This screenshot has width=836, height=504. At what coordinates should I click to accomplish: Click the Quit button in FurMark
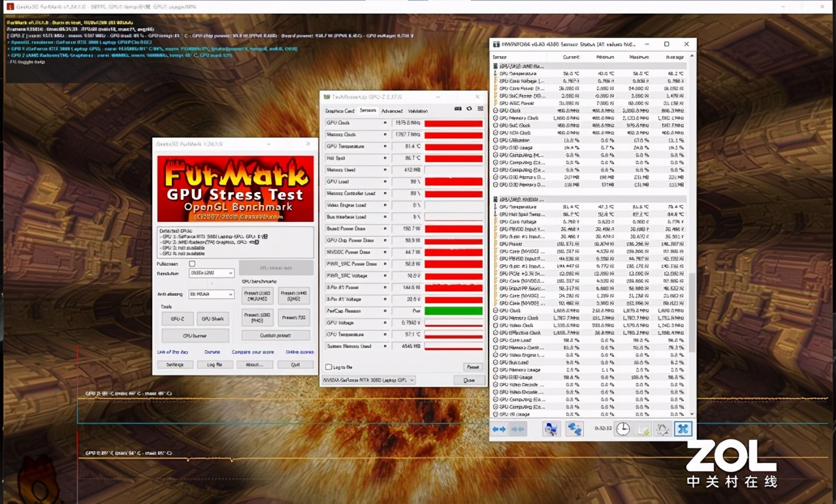[295, 365]
